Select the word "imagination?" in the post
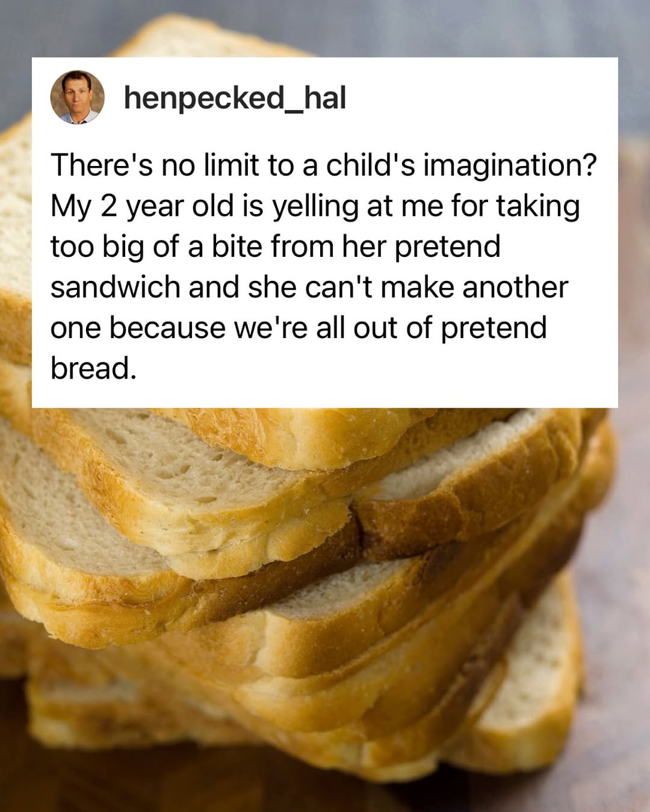Image resolution: width=650 pixels, height=812 pixels. tap(510, 166)
